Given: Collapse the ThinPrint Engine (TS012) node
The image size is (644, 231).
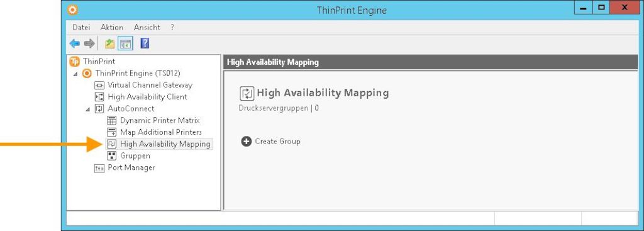Looking at the screenshot, I should [75, 74].
